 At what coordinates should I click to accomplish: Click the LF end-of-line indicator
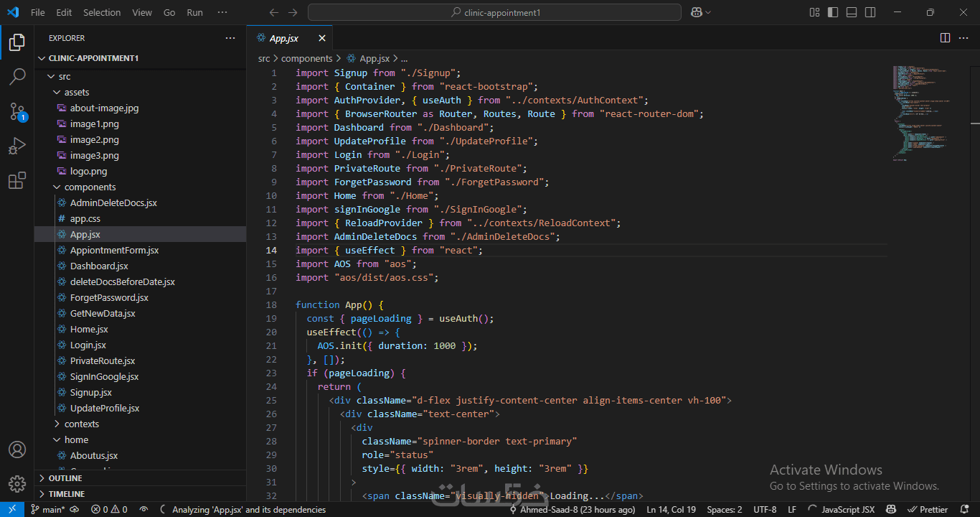coord(792,509)
